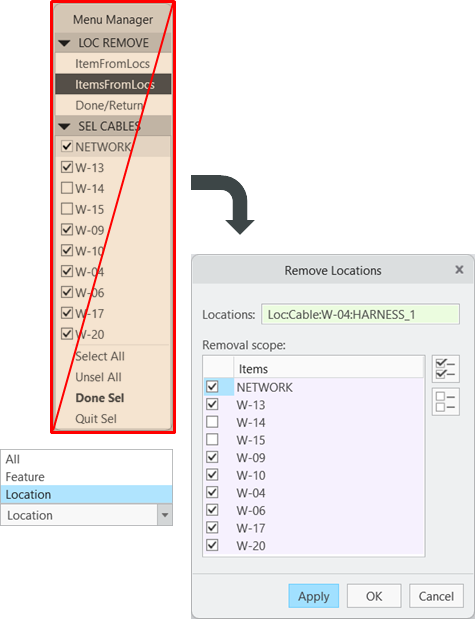Collapse the LOC REMOVE section triangle
Viewport: 475px width, 619px height.
coord(64,43)
